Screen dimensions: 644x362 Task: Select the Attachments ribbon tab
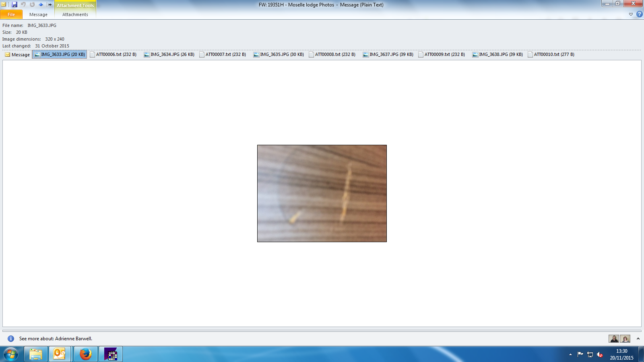(x=75, y=14)
